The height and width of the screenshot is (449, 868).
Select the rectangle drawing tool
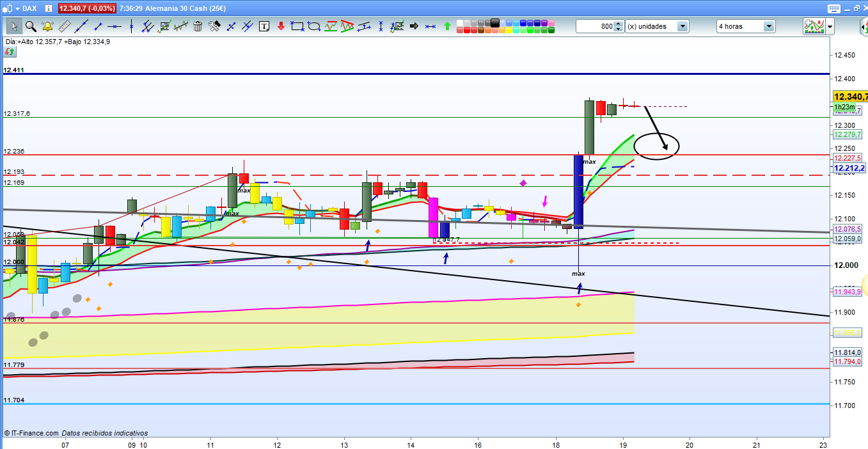[297, 26]
